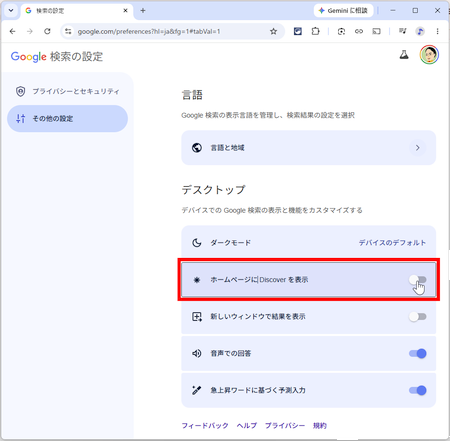This screenshot has height=441, width=450.
Task: Close the 検索の設定 tab
Action: pyautogui.click(x=125, y=11)
